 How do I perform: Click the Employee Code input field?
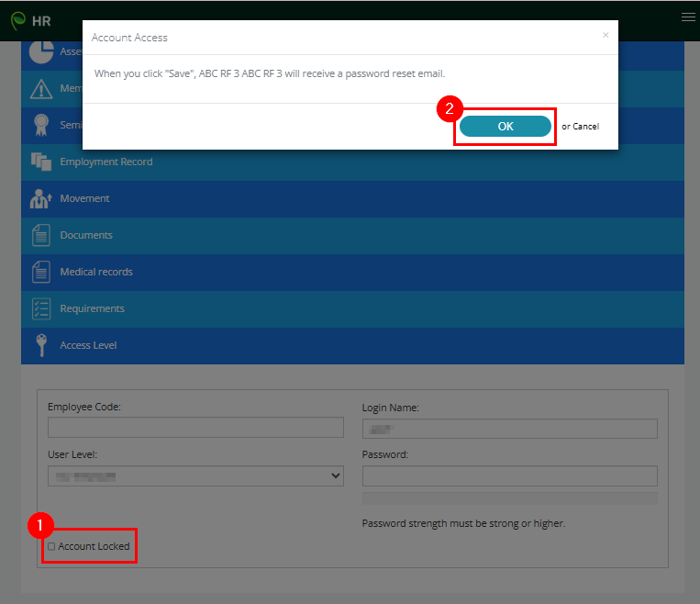point(195,428)
